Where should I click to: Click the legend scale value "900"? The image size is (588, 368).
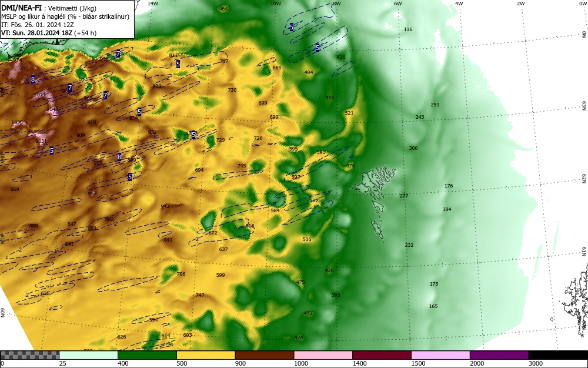tap(240, 363)
